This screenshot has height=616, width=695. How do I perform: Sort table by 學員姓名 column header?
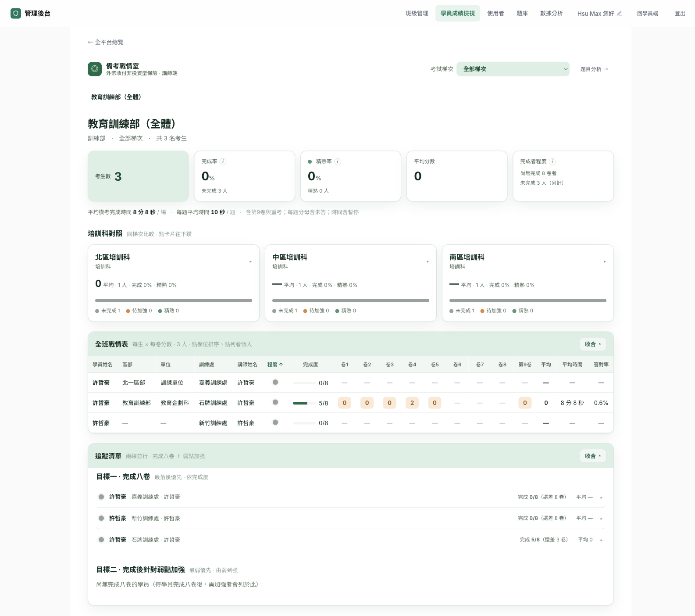tap(103, 365)
